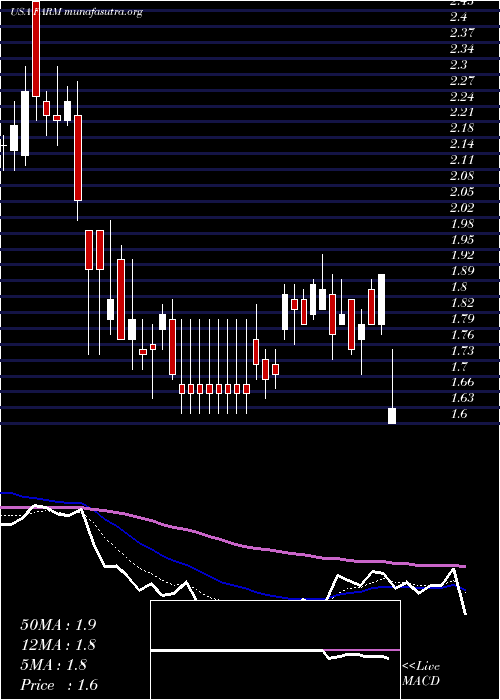Click the 2.18 price axis label
The width and height of the screenshot is (500, 700).
coord(462,129)
